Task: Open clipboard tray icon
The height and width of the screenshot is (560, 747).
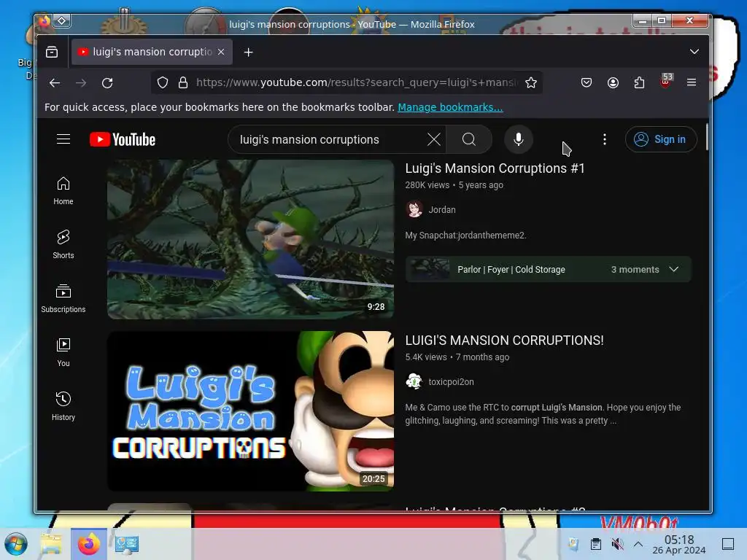Action: (x=595, y=544)
